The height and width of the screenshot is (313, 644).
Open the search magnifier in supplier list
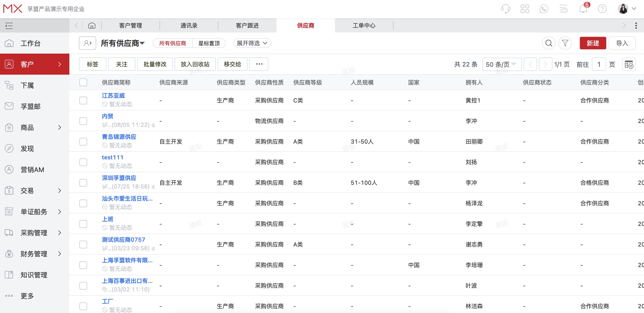coord(549,43)
